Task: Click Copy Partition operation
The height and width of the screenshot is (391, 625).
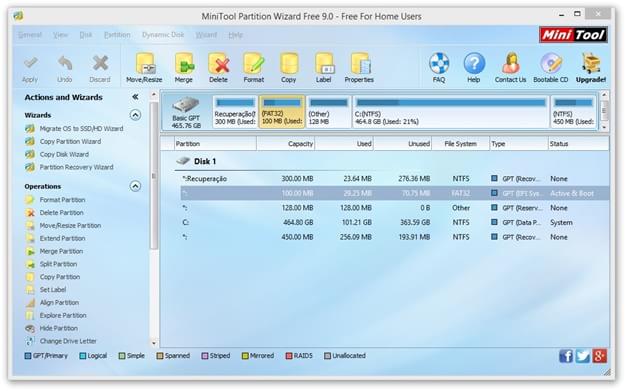Action: (x=60, y=277)
